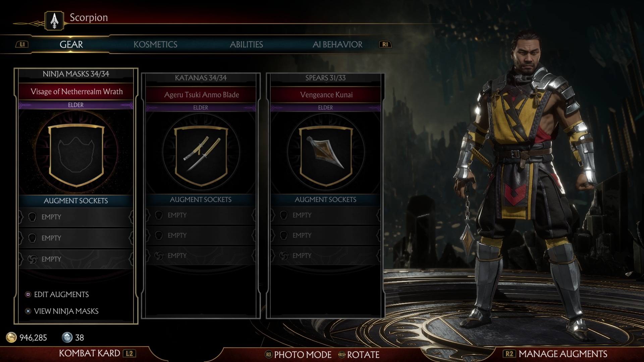Click the R1 shoulder button icon
Image resolution: width=644 pixels, height=362 pixels.
385,44
